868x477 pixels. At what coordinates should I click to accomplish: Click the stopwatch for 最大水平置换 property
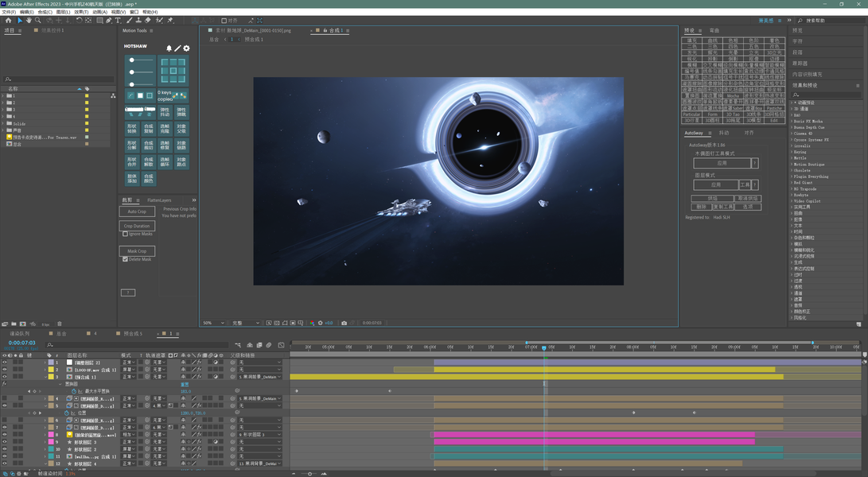[x=74, y=391]
